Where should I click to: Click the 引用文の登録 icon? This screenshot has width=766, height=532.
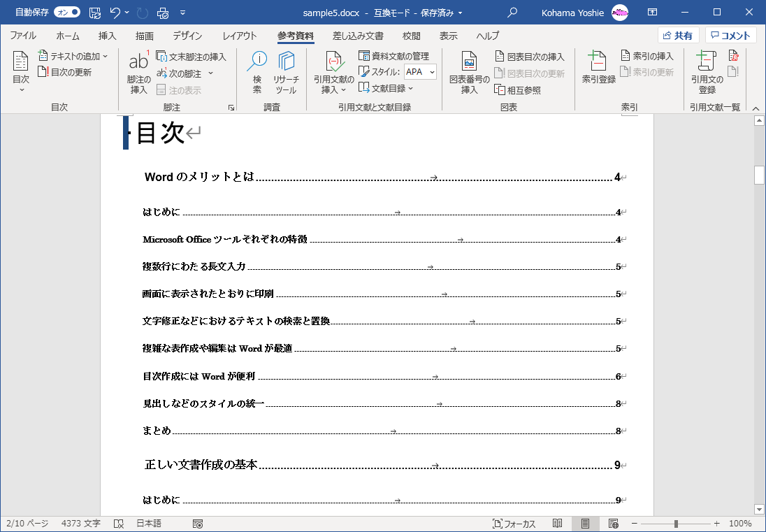point(707,72)
